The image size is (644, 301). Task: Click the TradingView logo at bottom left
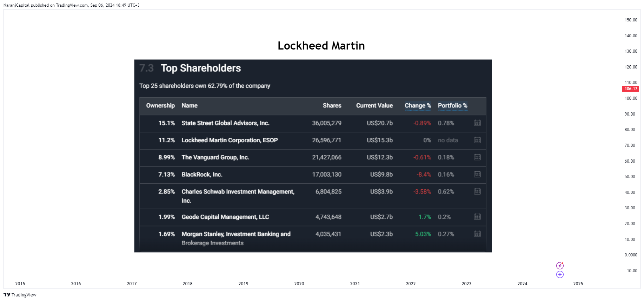[x=20, y=295]
